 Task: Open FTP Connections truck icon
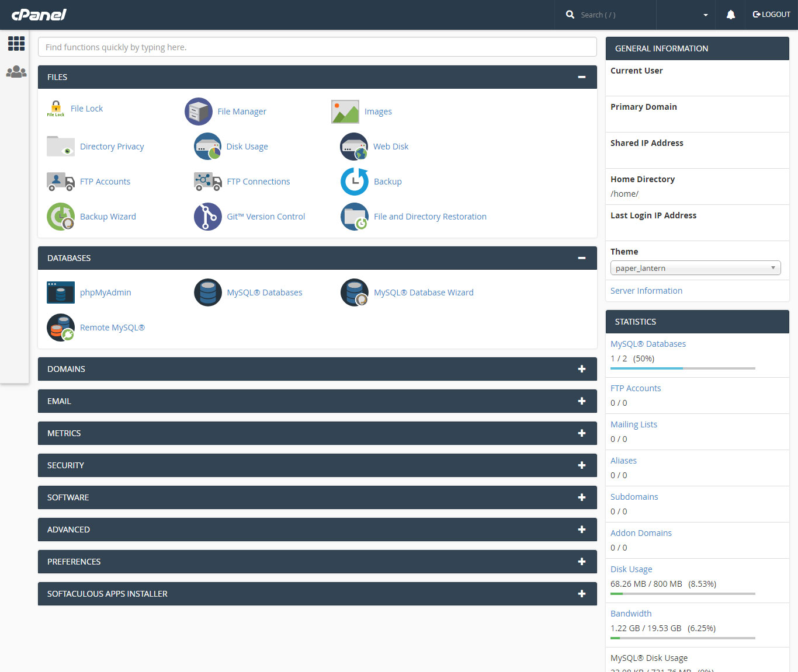(207, 182)
